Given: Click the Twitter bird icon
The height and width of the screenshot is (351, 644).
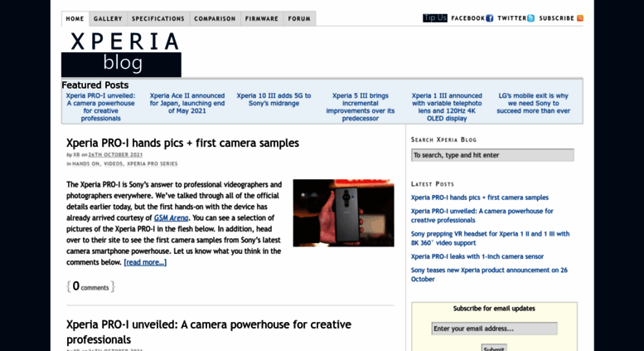Looking at the screenshot, I should click(x=531, y=18).
